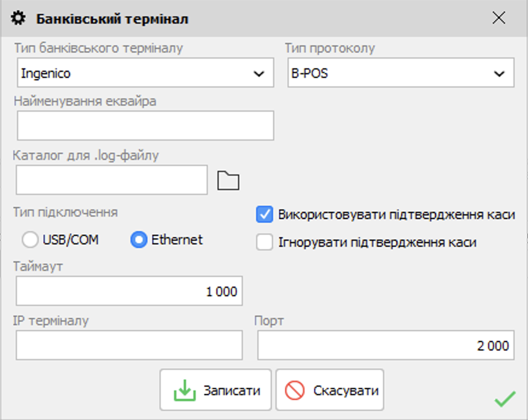
Task: Open the bank terminal type dropdown showing Ingenico
Action: point(145,73)
